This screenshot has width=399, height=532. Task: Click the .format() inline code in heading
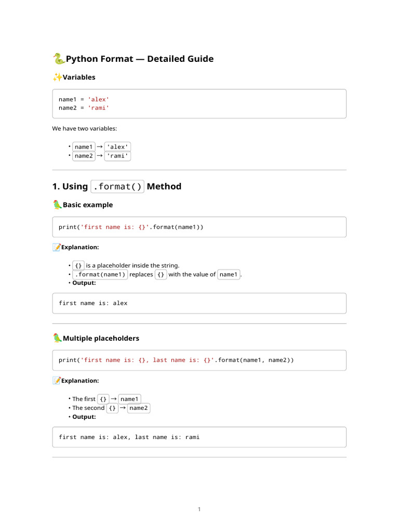[117, 187]
